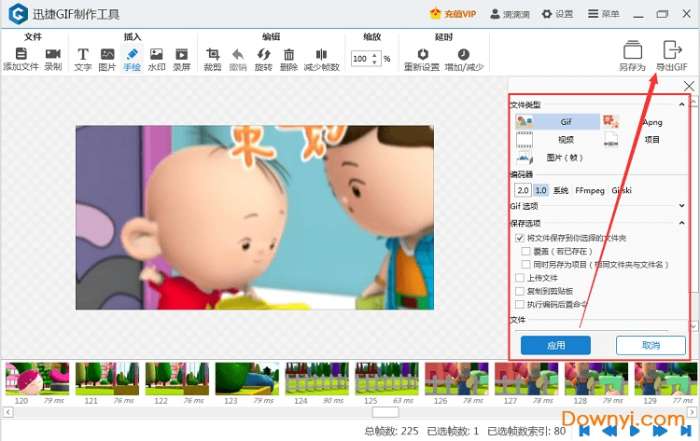Enable the 上传文件 checkbox
Screen dimensions: 700x441
[519, 278]
